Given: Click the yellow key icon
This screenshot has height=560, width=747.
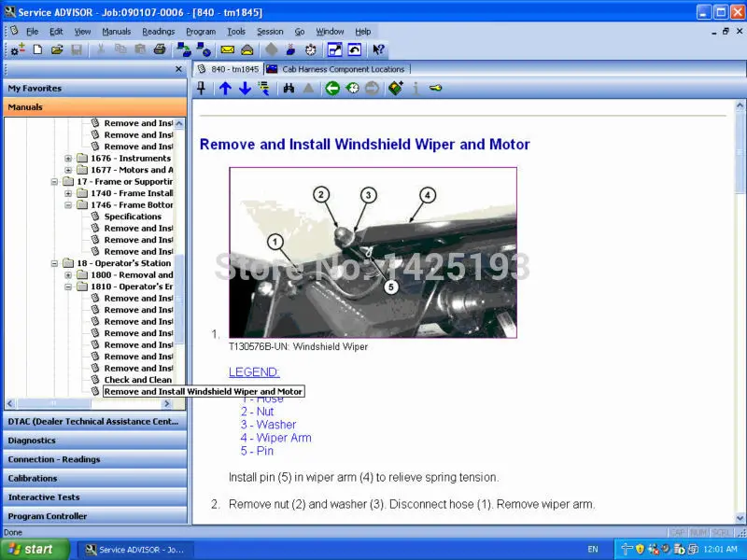Looking at the screenshot, I should 435,88.
